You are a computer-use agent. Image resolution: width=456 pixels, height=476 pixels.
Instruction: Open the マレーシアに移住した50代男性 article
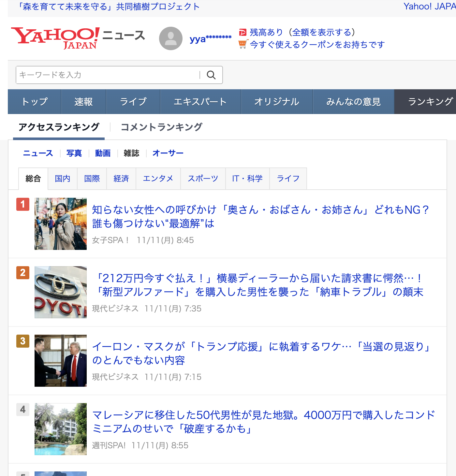point(264,422)
